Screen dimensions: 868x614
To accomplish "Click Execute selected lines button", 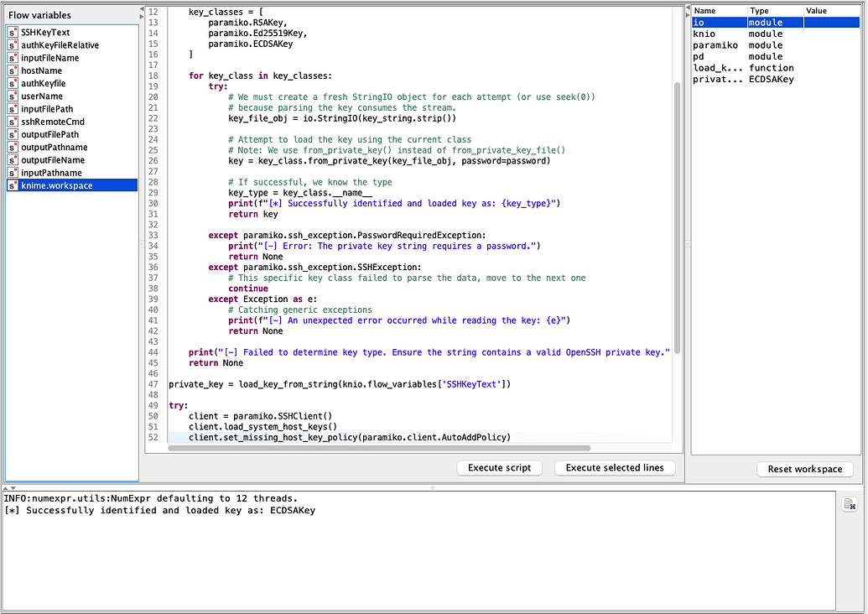I will click(615, 468).
